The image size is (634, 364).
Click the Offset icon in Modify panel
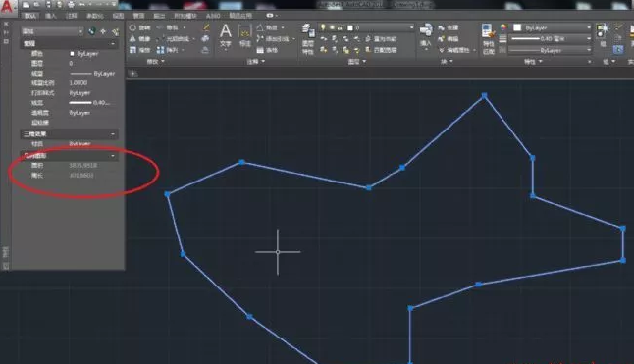coord(205,50)
